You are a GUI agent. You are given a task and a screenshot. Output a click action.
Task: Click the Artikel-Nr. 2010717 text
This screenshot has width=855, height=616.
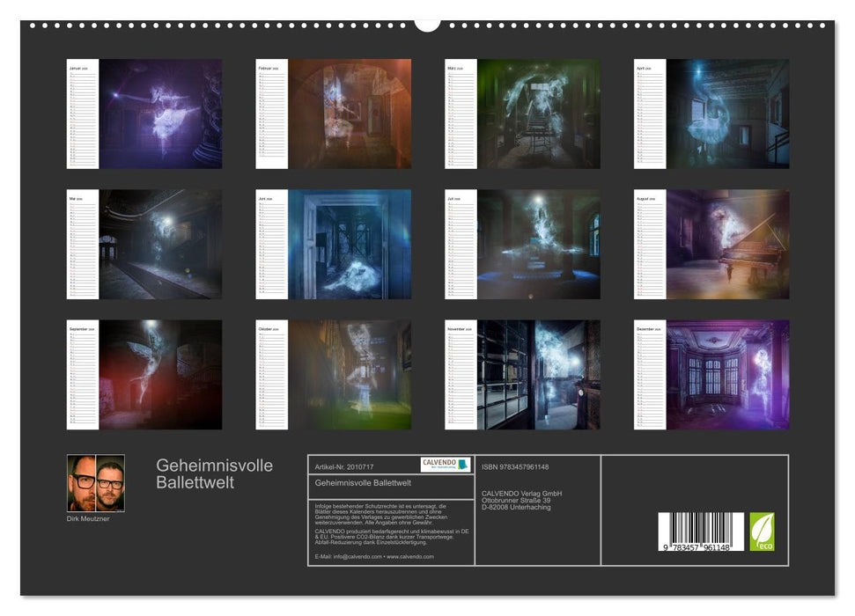pos(344,466)
